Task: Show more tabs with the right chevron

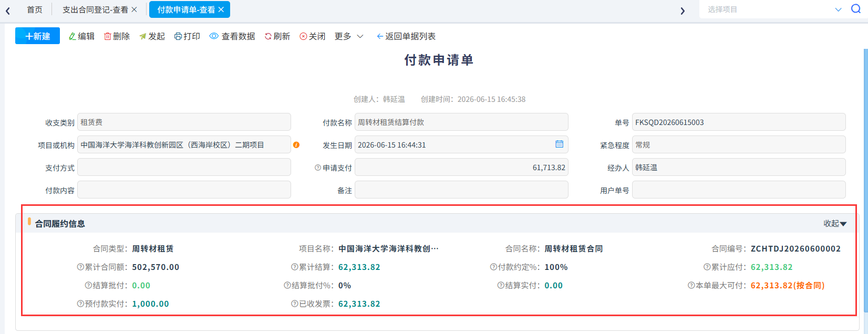Action: [683, 11]
